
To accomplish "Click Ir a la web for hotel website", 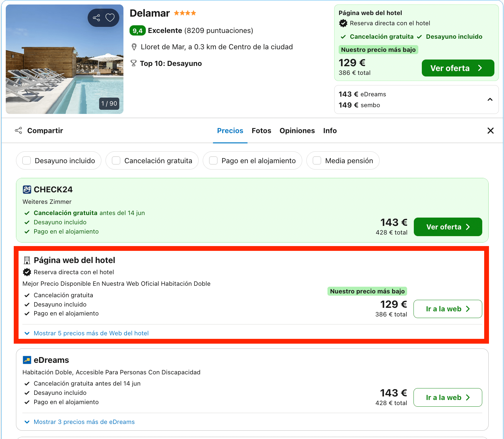I will pyautogui.click(x=448, y=309).
